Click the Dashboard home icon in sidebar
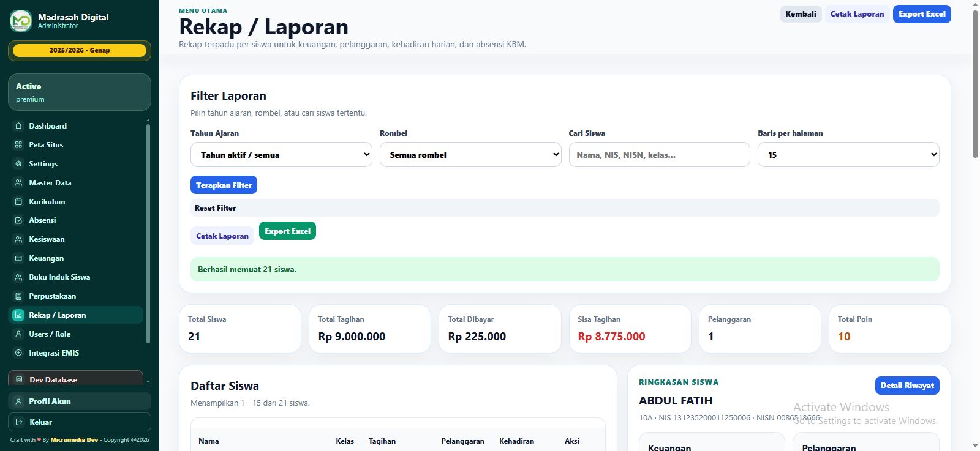 [x=18, y=126]
